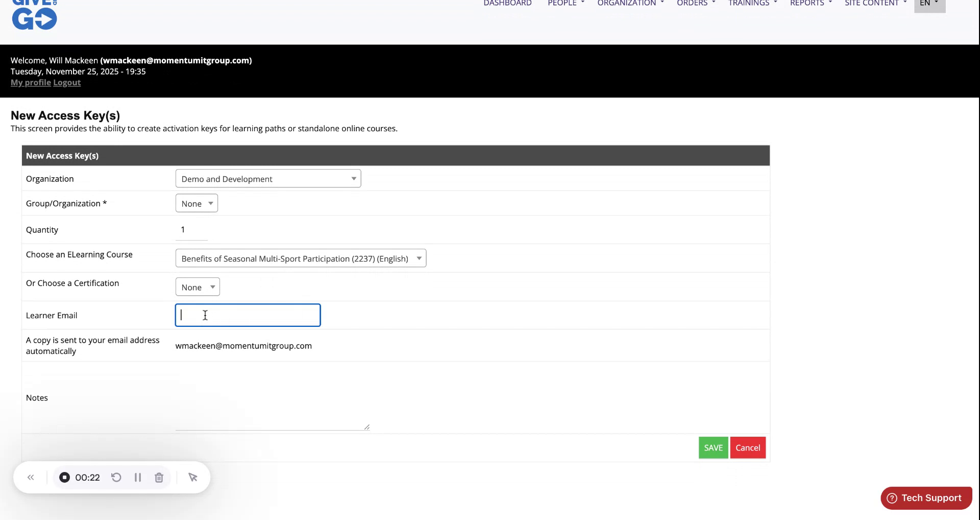Open the My profile link
The image size is (980, 520).
click(x=30, y=82)
